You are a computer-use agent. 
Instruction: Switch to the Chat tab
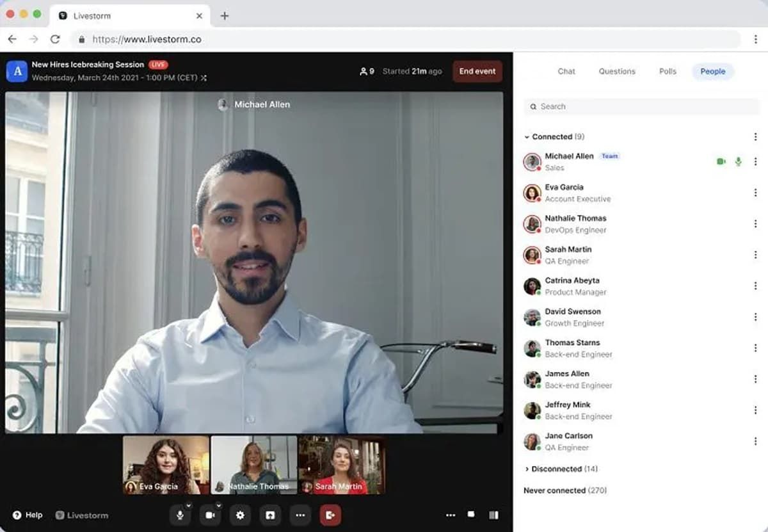point(566,72)
